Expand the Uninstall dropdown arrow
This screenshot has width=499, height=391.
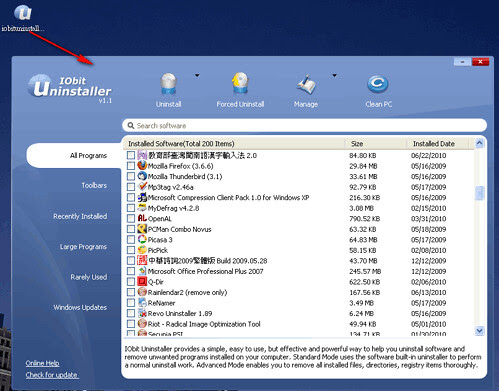(x=197, y=76)
